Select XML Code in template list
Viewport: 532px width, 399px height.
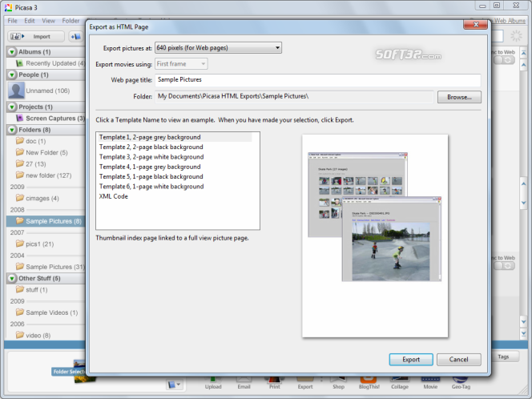pos(113,196)
